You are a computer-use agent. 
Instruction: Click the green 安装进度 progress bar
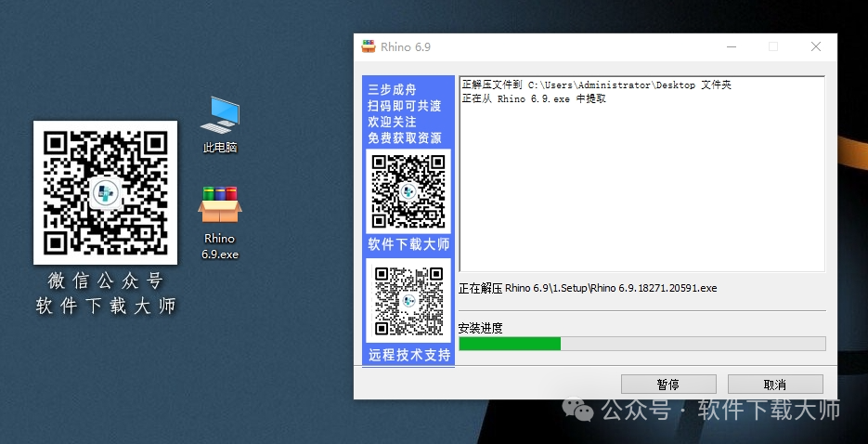tap(641, 344)
